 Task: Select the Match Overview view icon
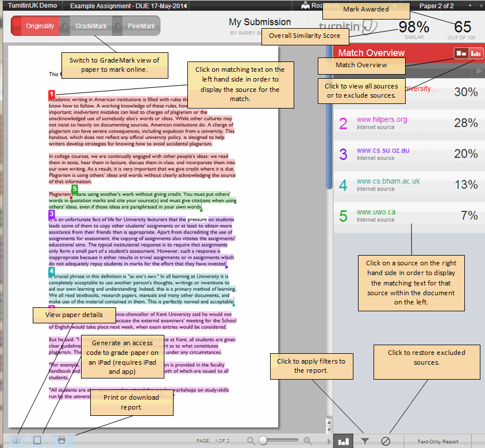point(461,53)
